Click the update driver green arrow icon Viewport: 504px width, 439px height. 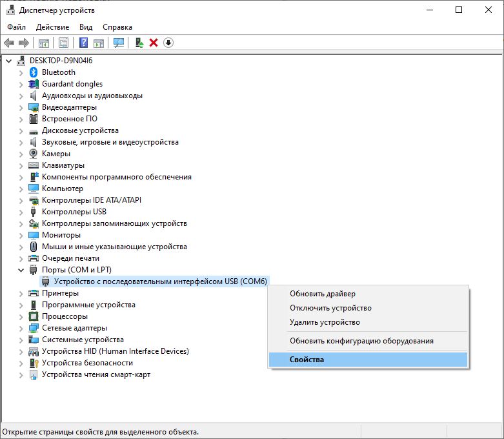(139, 43)
